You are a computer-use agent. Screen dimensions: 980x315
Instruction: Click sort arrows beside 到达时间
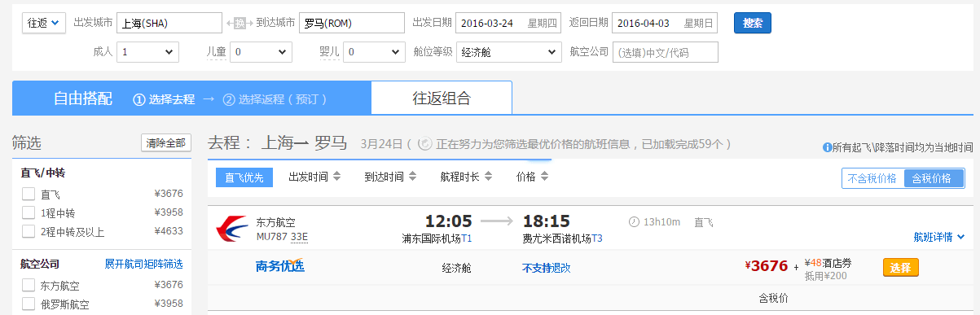coord(412,177)
